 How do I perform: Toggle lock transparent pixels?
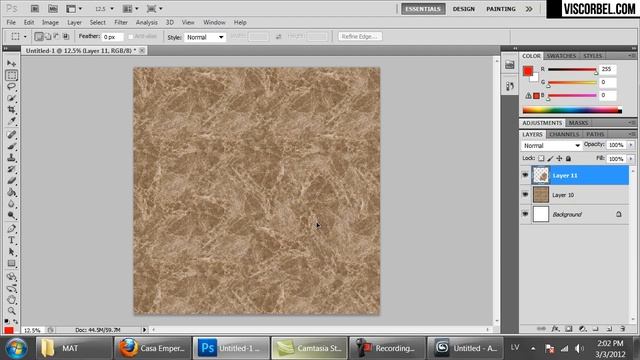541,158
